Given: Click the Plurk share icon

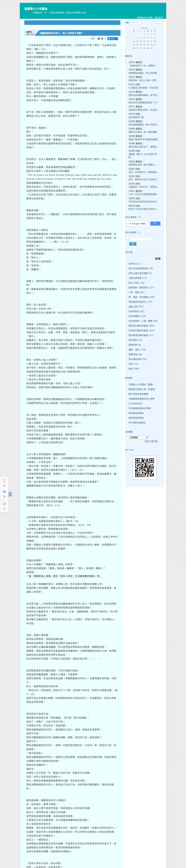Looking at the screenshot, I should click(102, 39).
